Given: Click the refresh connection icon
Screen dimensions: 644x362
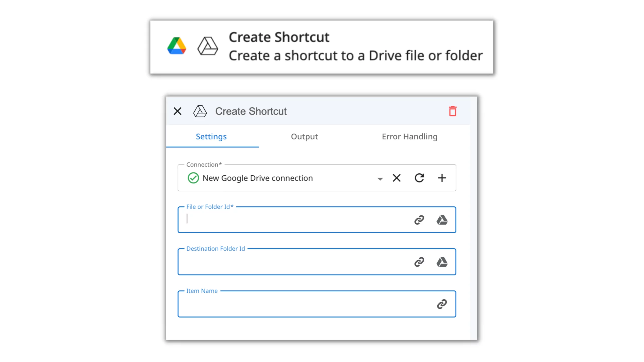Looking at the screenshot, I should (419, 178).
